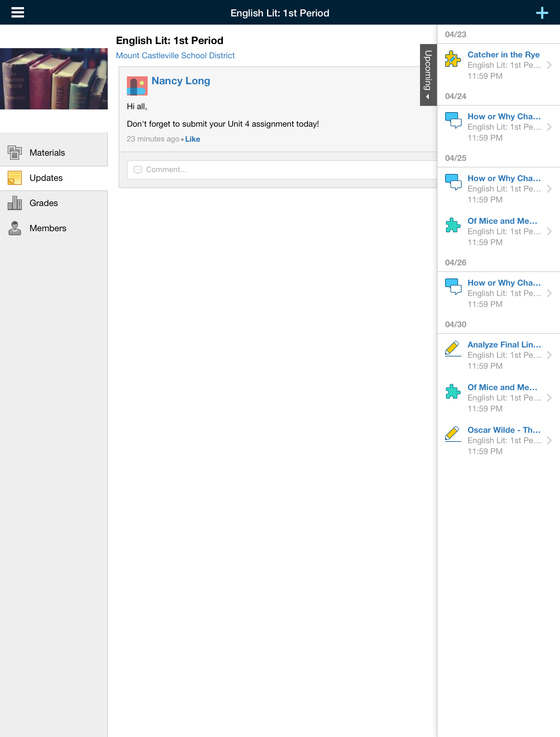The image size is (560, 737).
Task: Open the hamburger menu icon
Action: 18,13
